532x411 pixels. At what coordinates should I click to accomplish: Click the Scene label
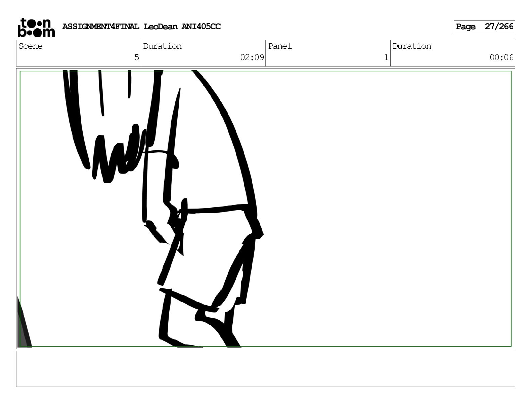click(x=31, y=46)
